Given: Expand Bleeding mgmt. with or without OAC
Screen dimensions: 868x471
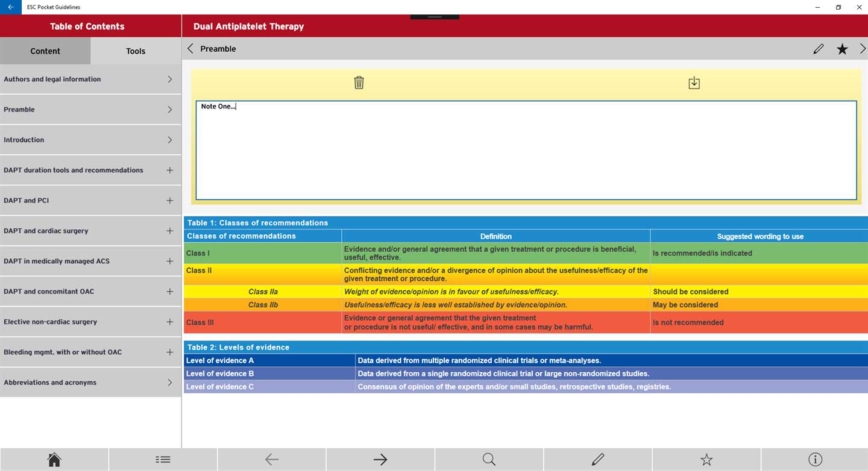Looking at the screenshot, I should (90, 352).
